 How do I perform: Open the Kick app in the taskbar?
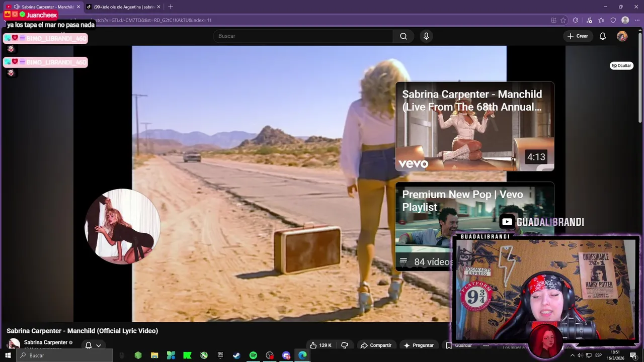click(187, 355)
